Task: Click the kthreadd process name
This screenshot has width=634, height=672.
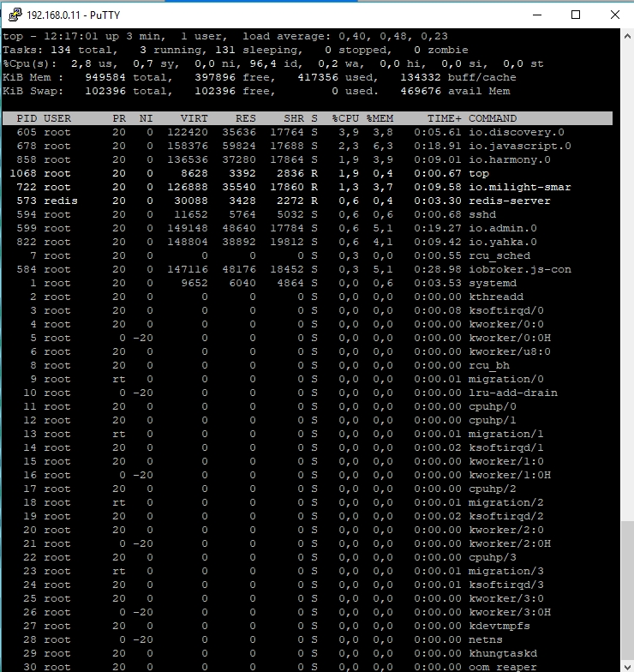Action: click(x=495, y=297)
